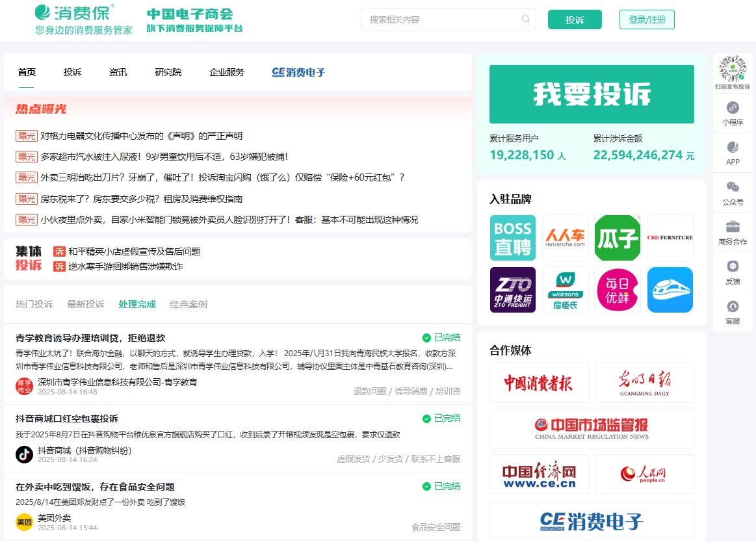Go to the 企业服务 nav tab
Image resolution: width=756 pixels, height=542 pixels.
pos(227,72)
